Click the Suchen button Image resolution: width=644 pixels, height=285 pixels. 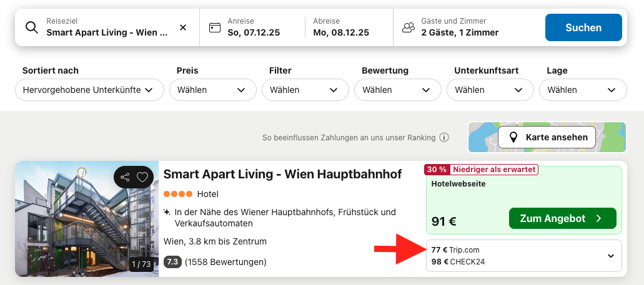(583, 27)
